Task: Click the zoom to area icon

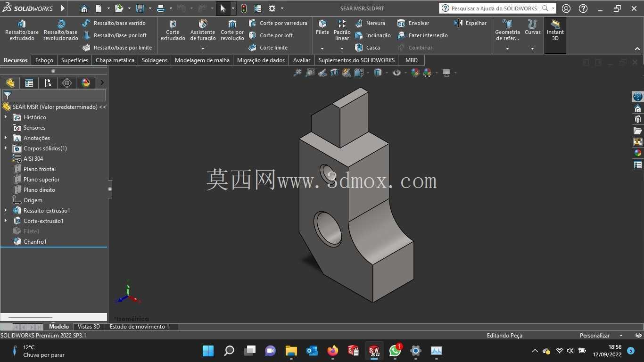Action: click(x=310, y=73)
